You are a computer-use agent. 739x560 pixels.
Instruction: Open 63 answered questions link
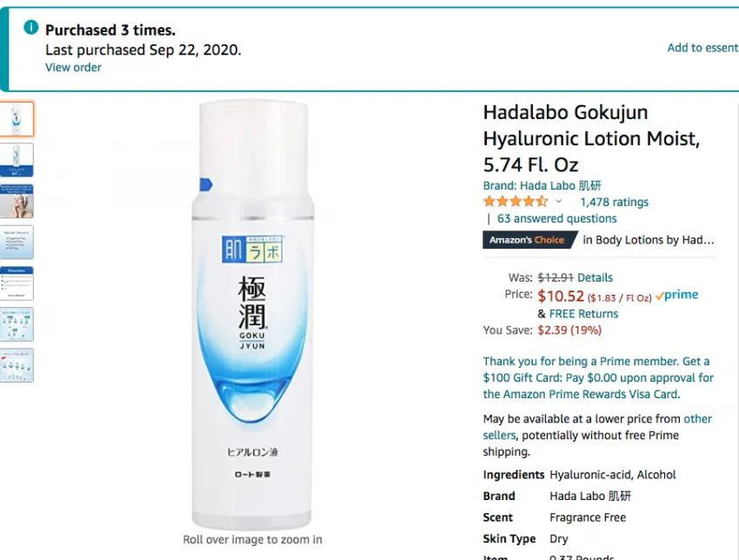tap(556, 219)
